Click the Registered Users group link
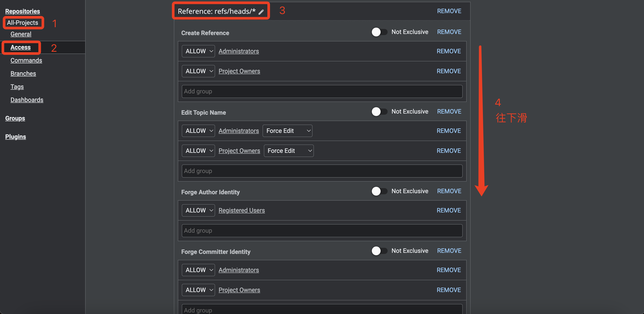Screen dimensions: 644x314 pyautogui.click(x=241, y=210)
